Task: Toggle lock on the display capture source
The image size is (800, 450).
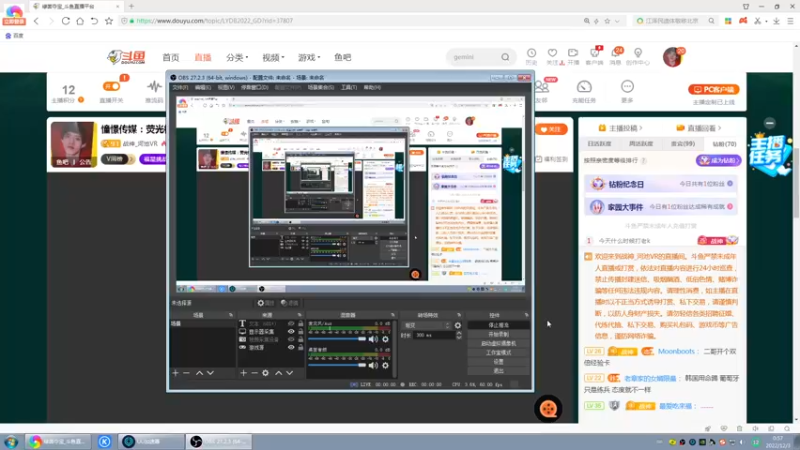Action: pyautogui.click(x=301, y=332)
